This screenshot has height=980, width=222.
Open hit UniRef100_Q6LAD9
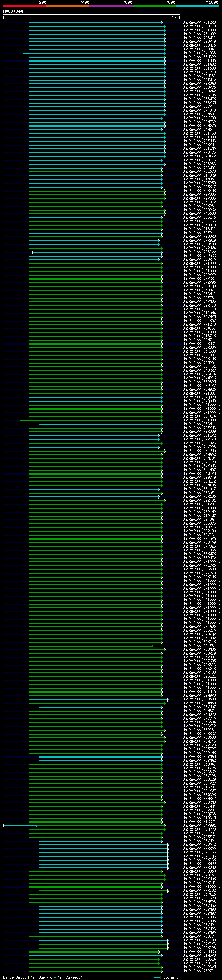[x=199, y=34]
